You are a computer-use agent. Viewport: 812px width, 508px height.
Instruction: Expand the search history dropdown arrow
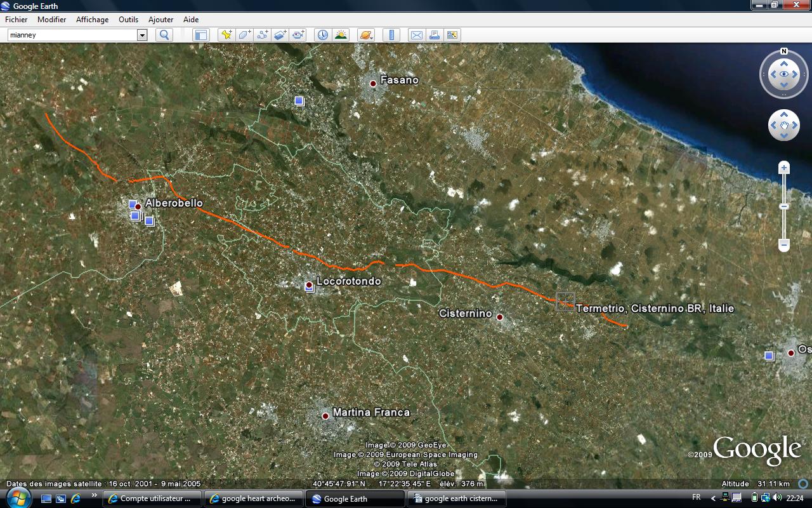click(x=142, y=36)
